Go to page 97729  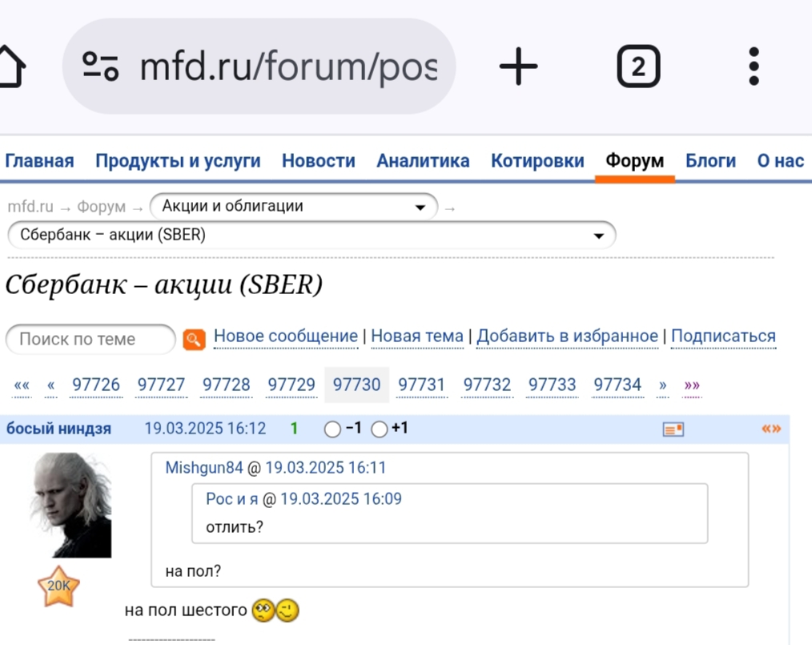pyautogui.click(x=291, y=385)
